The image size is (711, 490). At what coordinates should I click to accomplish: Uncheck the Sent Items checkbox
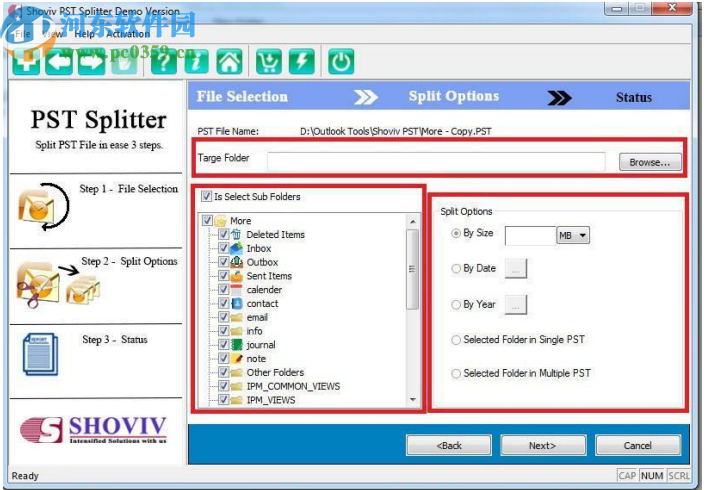(x=224, y=276)
